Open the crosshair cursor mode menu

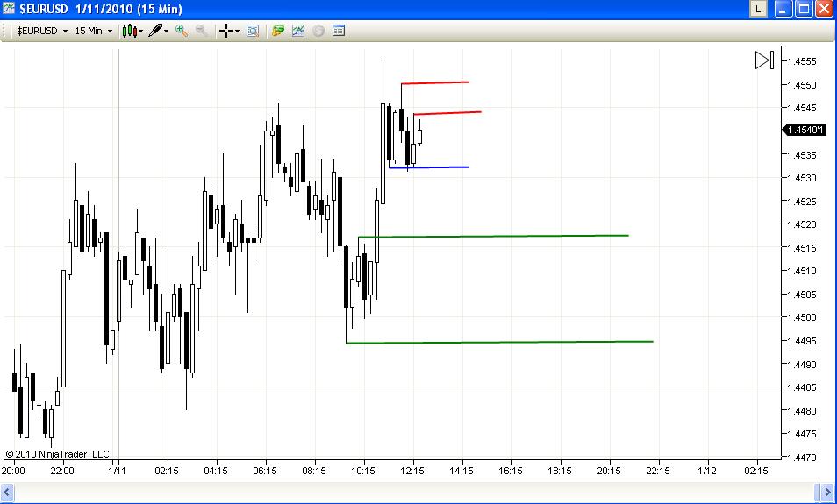point(229,31)
